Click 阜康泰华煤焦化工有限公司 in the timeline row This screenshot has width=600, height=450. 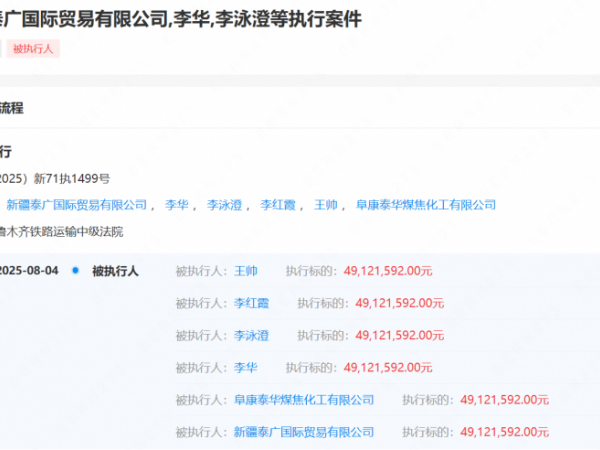(x=304, y=399)
